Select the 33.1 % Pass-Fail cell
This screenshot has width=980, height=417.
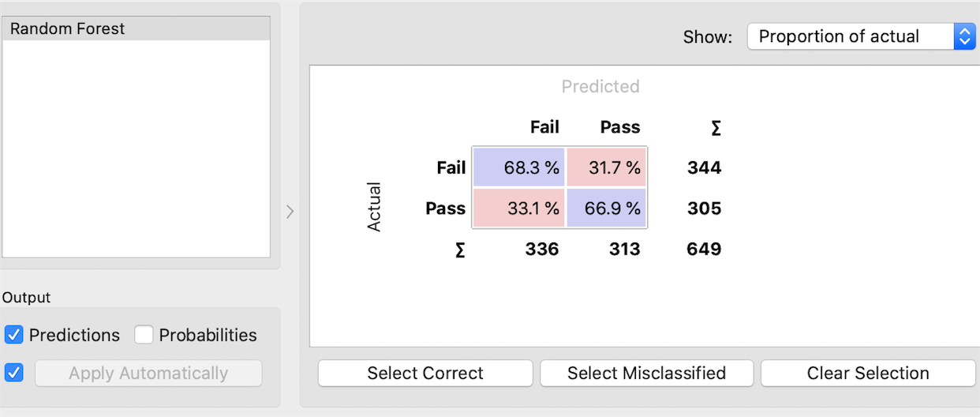519,208
